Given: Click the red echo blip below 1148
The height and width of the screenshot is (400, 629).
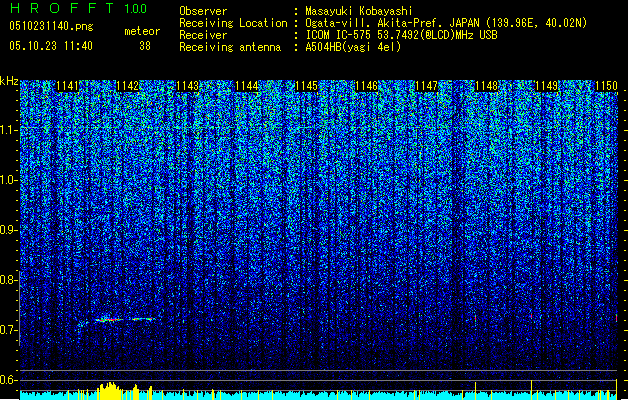Looking at the screenshot, I should [475, 318].
